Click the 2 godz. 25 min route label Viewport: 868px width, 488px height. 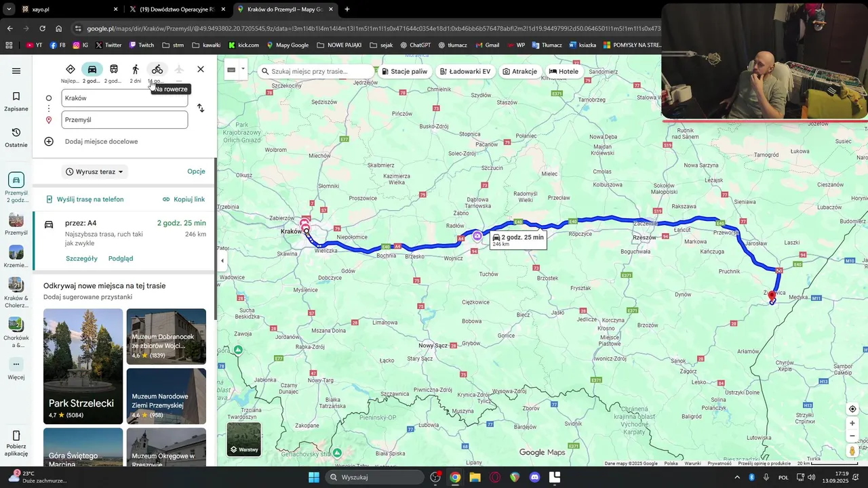point(518,239)
